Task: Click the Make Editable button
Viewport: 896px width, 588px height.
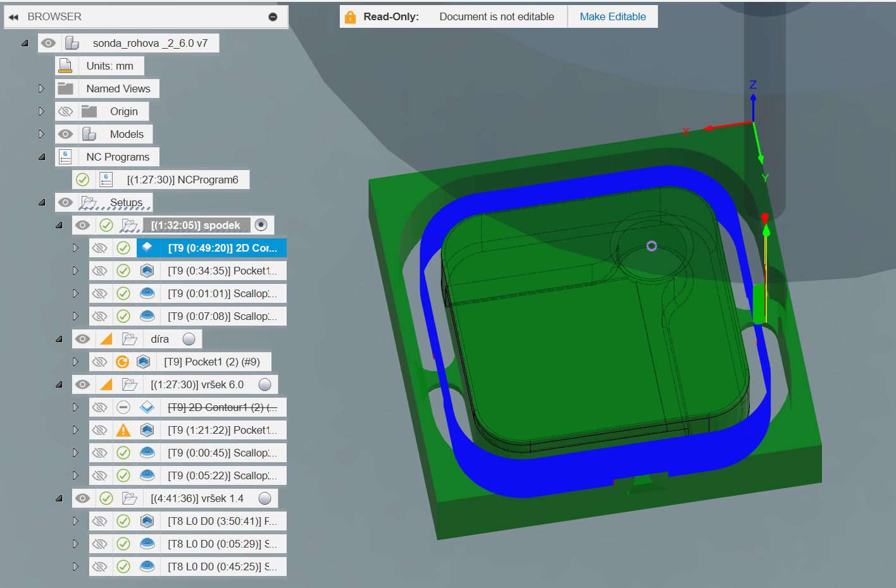Action: pyautogui.click(x=613, y=17)
